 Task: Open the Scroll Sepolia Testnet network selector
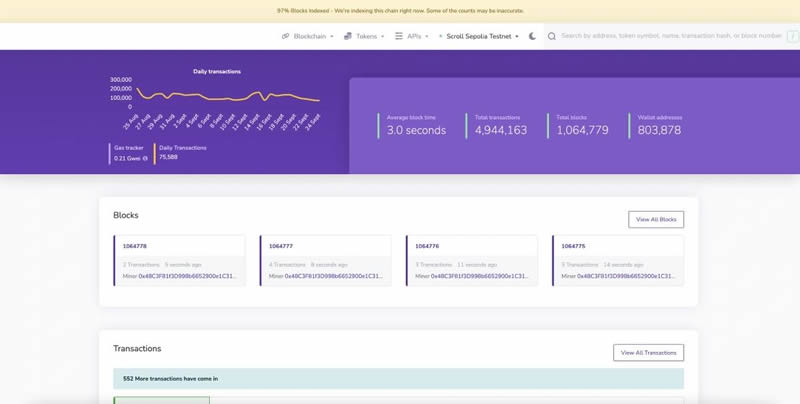pos(482,36)
